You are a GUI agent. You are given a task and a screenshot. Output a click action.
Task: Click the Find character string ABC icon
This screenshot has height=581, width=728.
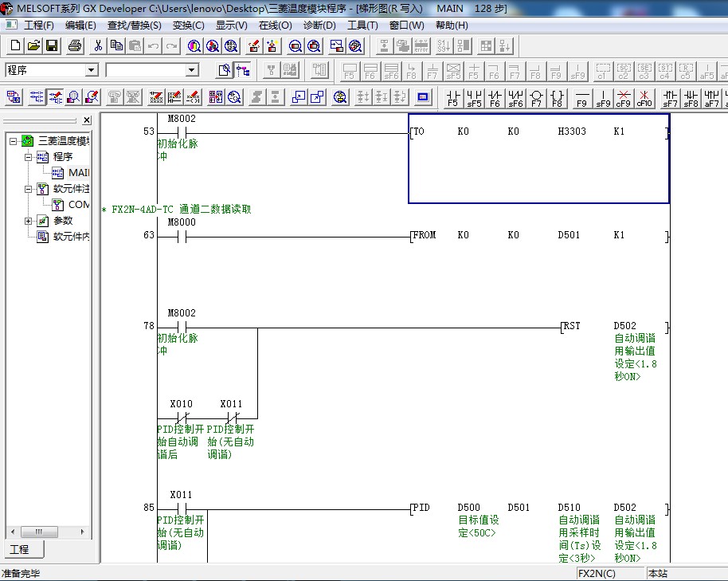[231, 45]
